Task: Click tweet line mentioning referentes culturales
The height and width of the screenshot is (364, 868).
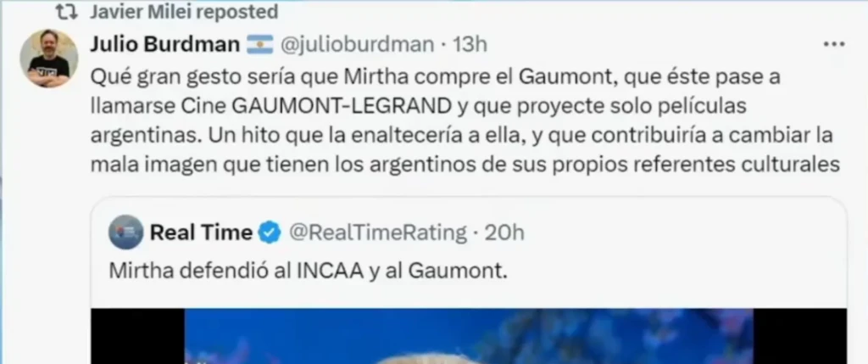Action: [x=465, y=164]
